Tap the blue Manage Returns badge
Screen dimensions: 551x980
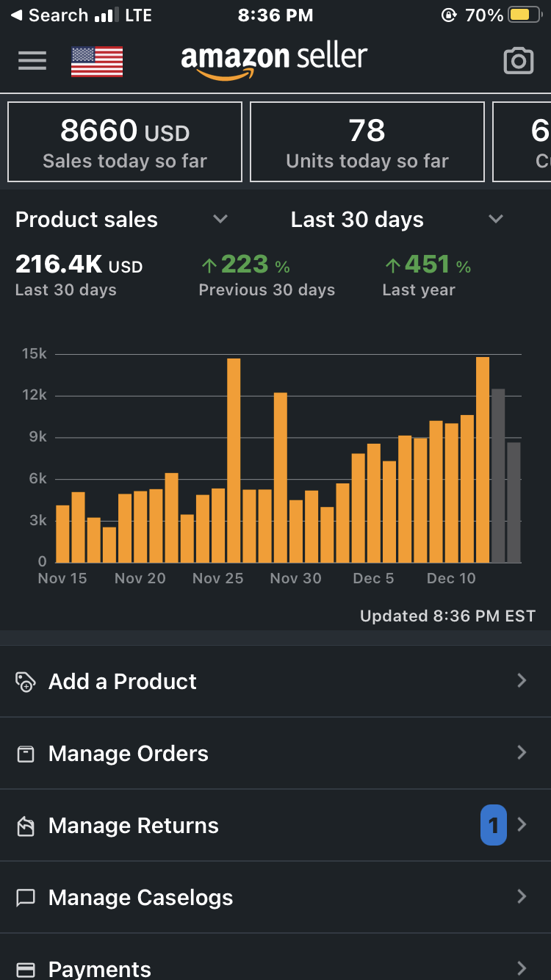493,825
